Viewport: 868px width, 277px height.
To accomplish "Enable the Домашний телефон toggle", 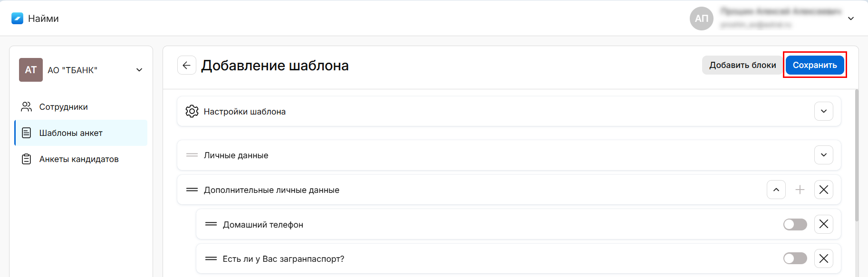I will click(x=795, y=224).
